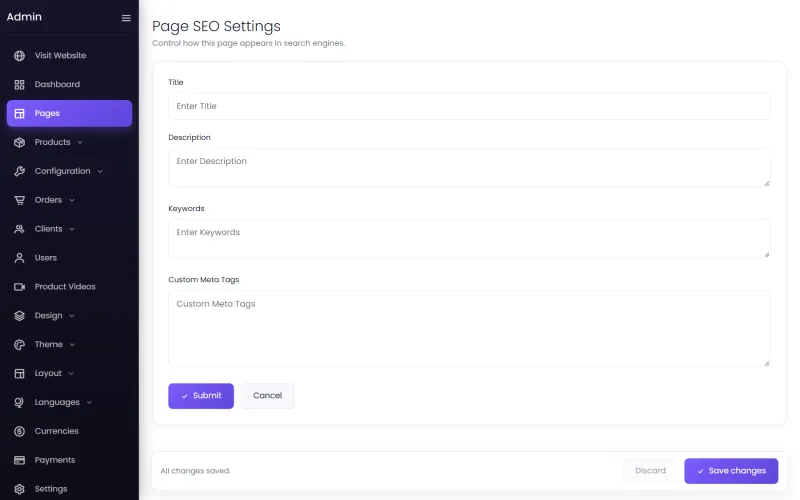Open Payments in the sidebar
This screenshot has height=500, width=800.
point(69,460)
